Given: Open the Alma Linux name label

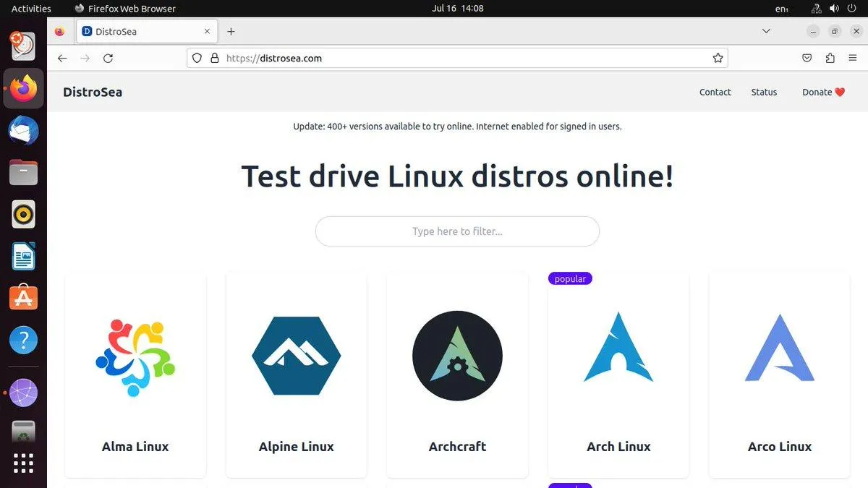Looking at the screenshot, I should 135,446.
